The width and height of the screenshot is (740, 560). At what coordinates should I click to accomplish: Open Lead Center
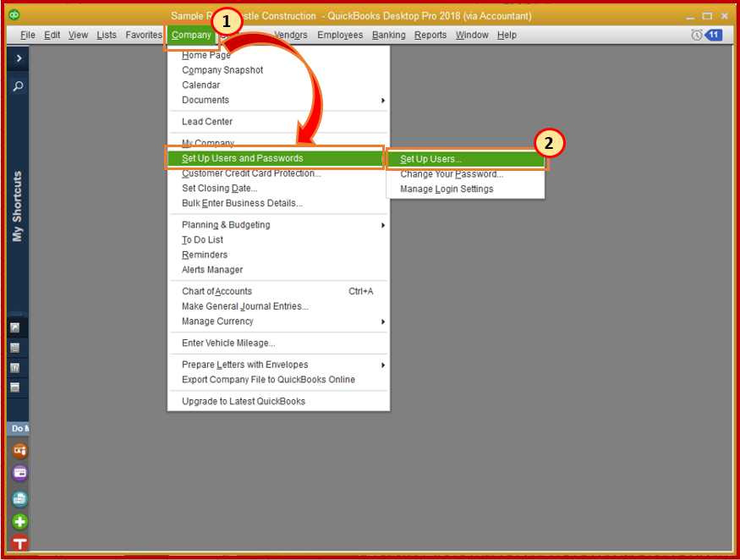pos(278,121)
